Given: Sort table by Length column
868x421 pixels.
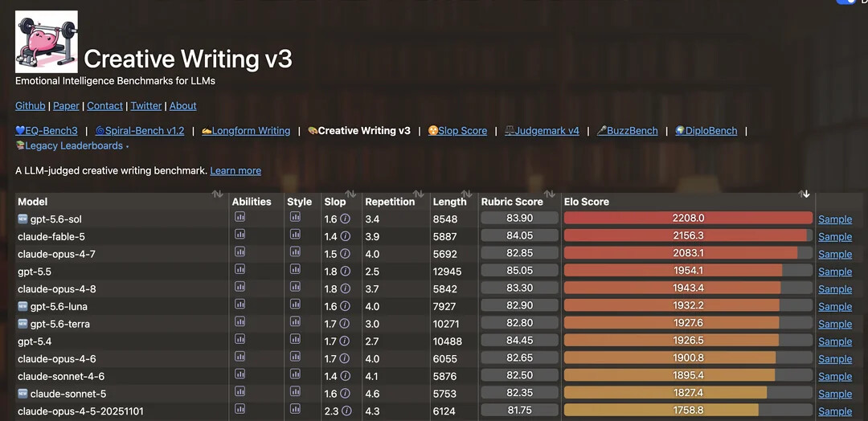Looking at the screenshot, I should 467,194.
